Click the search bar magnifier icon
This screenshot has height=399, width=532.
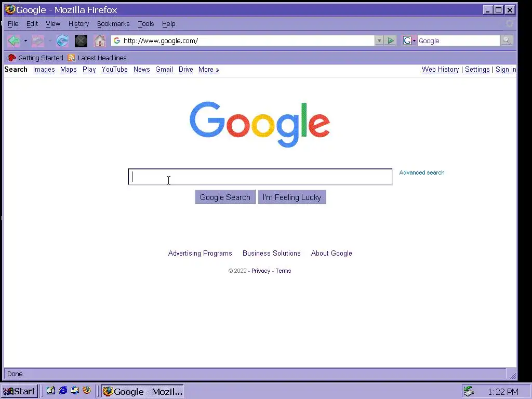[x=507, y=41]
